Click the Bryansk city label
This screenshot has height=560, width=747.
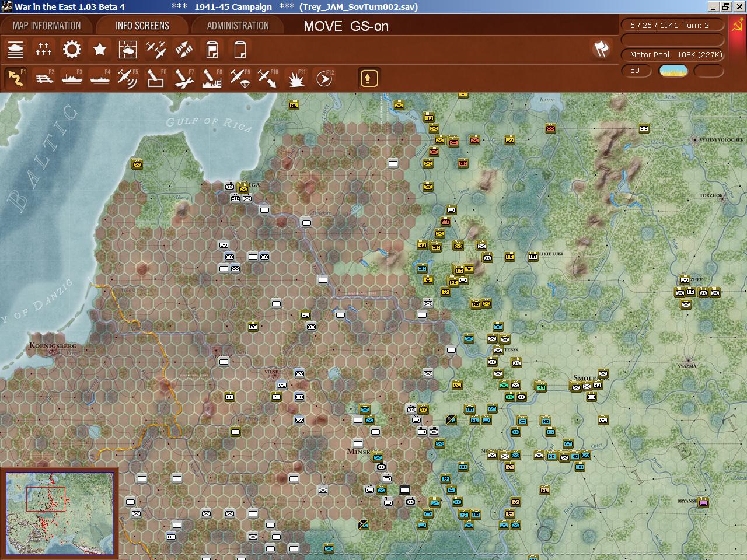click(x=686, y=501)
